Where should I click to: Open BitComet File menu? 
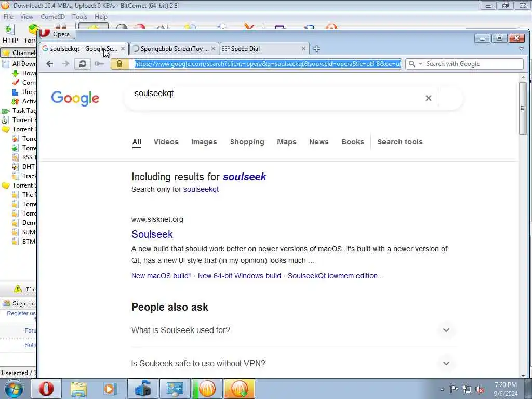[x=8, y=16]
